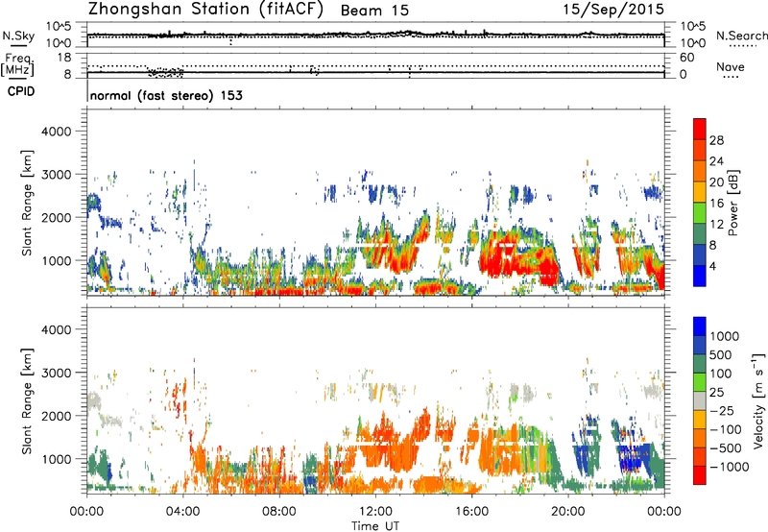The width and height of the screenshot is (768, 532).
Task: Select the "Beam 15" label
Action: point(374,11)
